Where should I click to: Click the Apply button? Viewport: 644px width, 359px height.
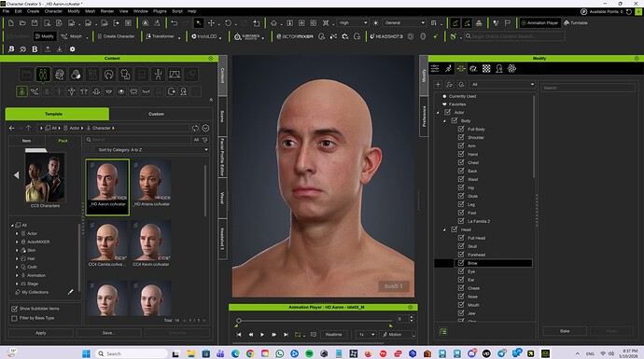coord(41,333)
